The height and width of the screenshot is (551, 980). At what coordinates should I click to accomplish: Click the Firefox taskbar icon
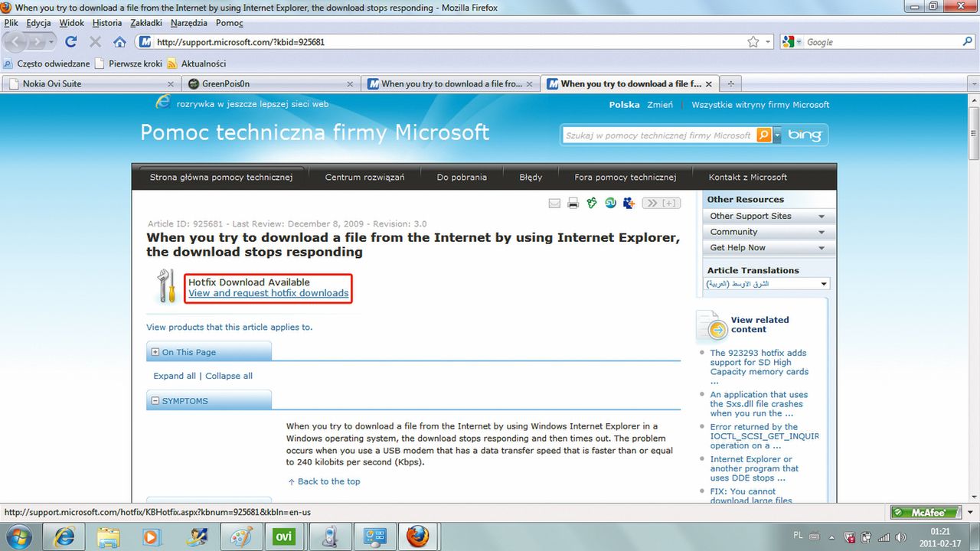coord(417,536)
